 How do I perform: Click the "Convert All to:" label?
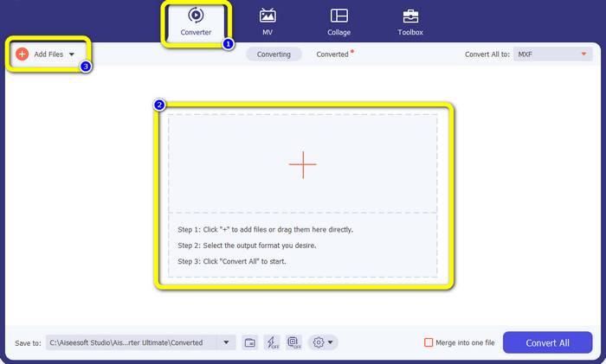click(x=487, y=54)
